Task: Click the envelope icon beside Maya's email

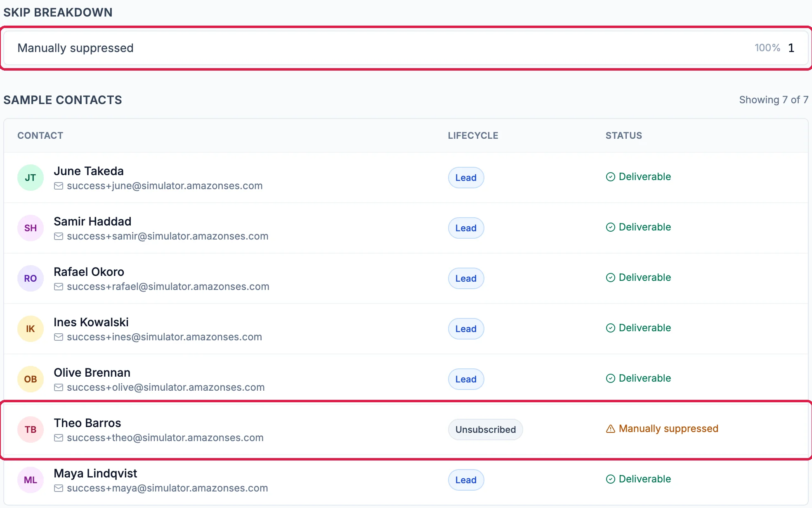Action: 59,488
